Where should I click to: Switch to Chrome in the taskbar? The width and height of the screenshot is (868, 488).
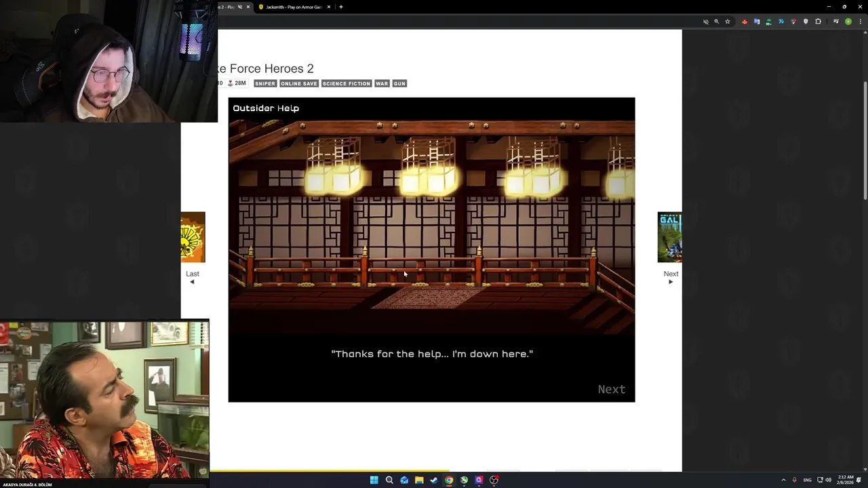click(449, 480)
